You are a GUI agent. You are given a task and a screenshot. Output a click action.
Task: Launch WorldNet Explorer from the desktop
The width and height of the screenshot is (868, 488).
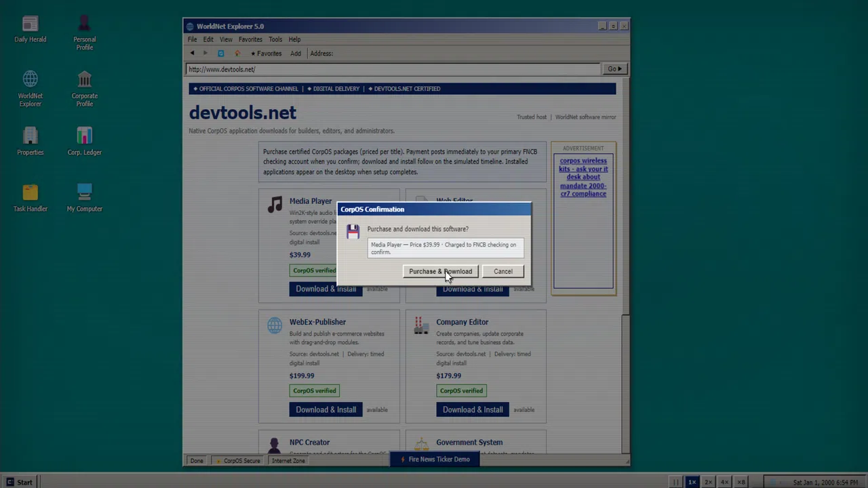pyautogui.click(x=30, y=89)
